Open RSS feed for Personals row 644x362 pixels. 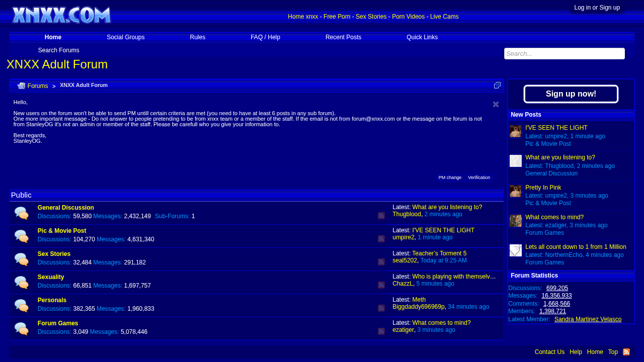381,308
